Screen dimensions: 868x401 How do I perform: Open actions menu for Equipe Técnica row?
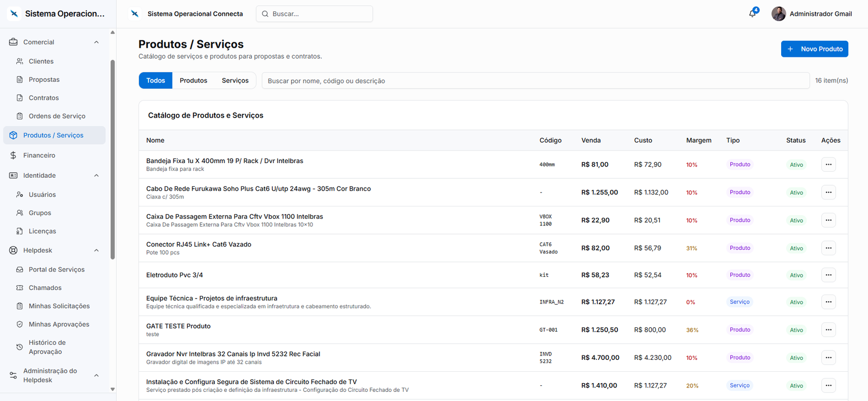click(x=828, y=302)
